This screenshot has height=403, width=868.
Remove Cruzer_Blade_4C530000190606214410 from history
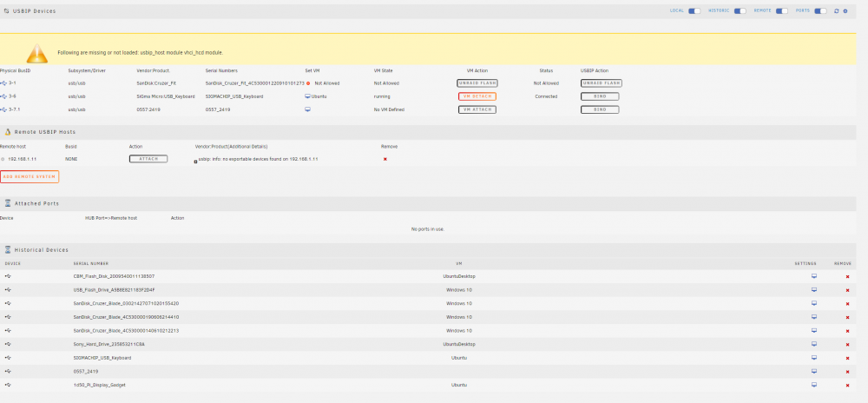click(847, 317)
